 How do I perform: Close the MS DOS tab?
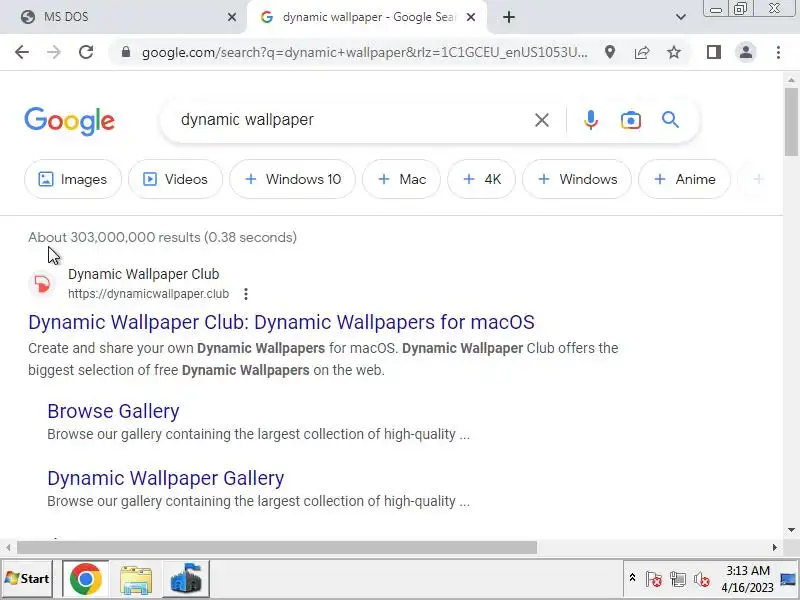pos(232,17)
